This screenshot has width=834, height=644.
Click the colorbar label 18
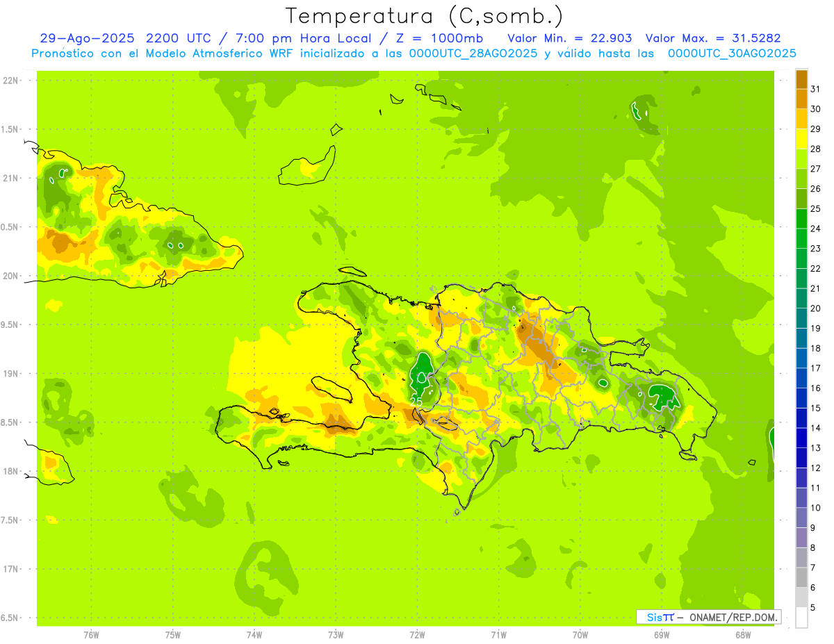(x=815, y=349)
